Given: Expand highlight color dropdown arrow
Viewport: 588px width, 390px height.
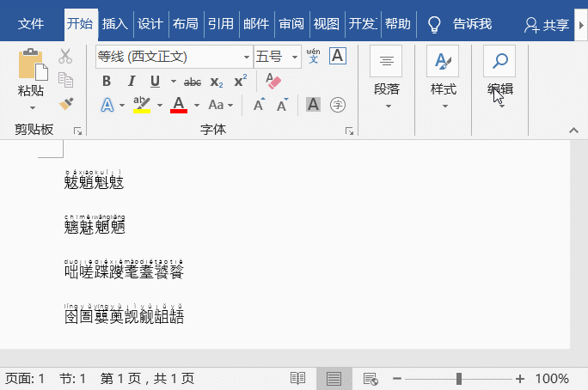Looking at the screenshot, I should click(160, 106).
